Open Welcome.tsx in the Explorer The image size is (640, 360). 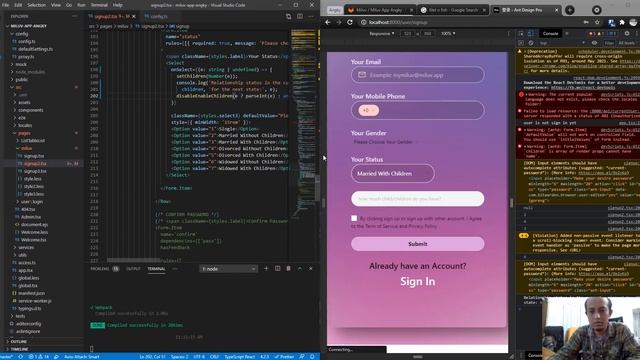coord(33,240)
